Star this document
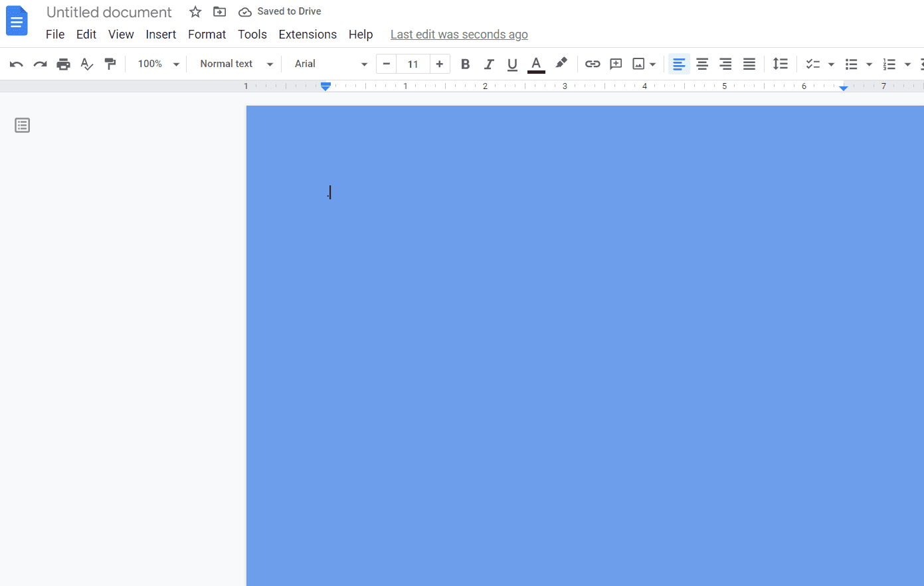The image size is (924, 586). click(x=195, y=11)
